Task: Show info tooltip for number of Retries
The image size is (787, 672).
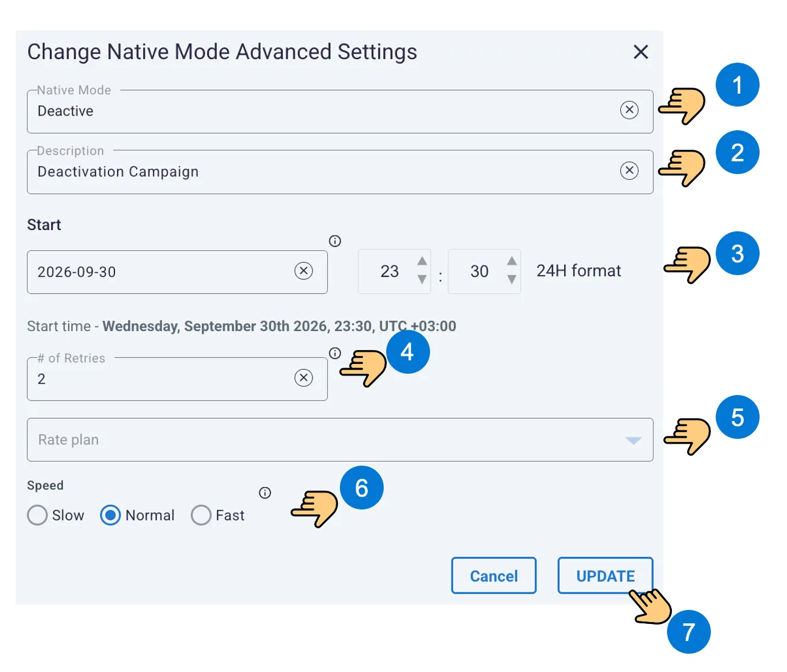Action: [x=335, y=353]
